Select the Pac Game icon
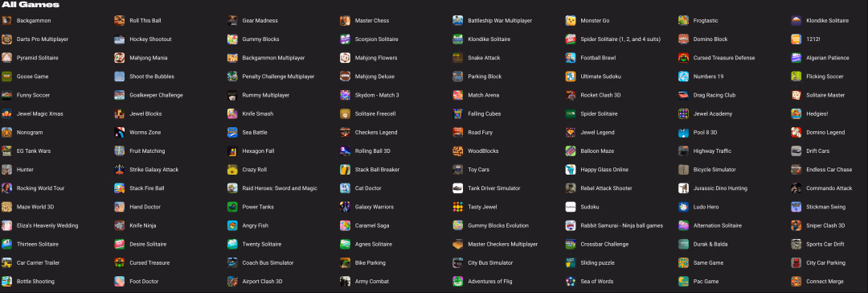 [684, 282]
